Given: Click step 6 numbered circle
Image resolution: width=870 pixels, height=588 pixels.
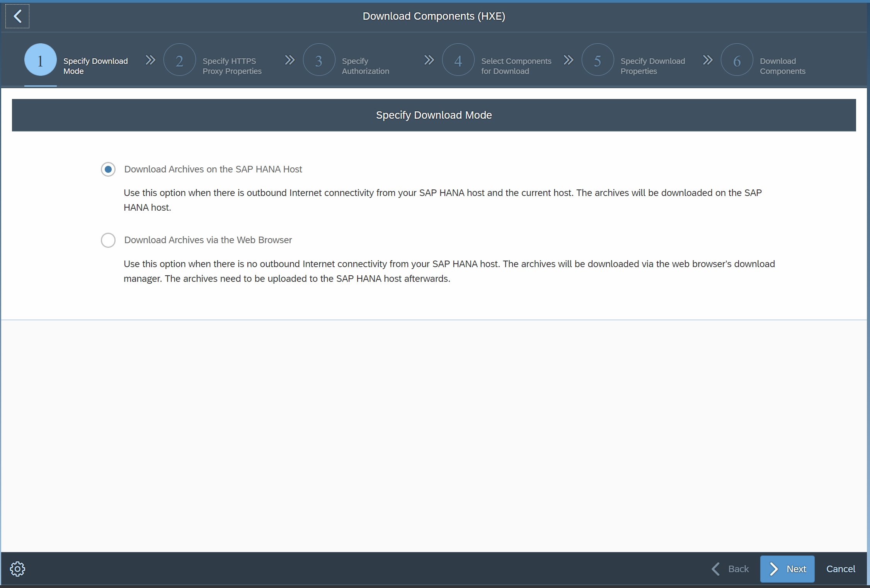Looking at the screenshot, I should [x=737, y=60].
